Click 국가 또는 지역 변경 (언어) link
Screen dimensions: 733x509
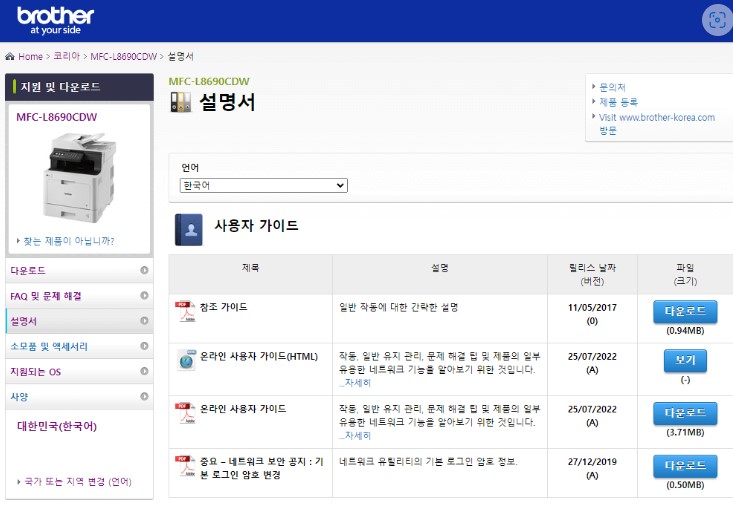78,481
